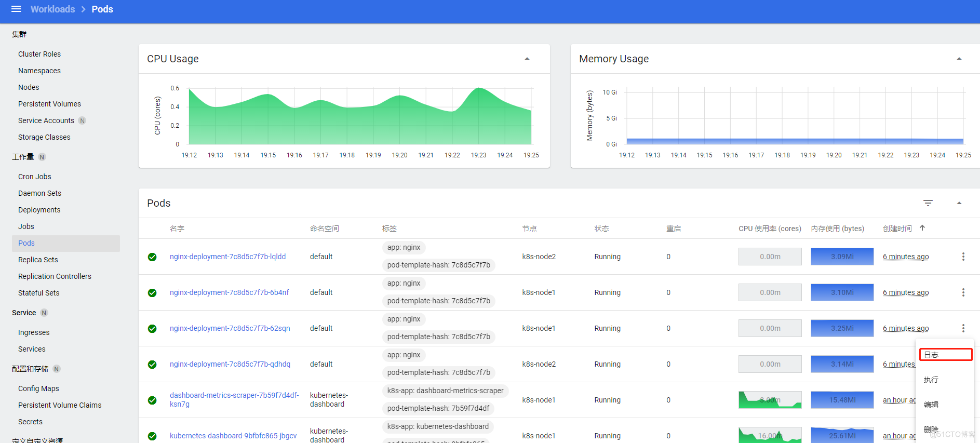Go to Deployments in sidebar

click(x=39, y=210)
